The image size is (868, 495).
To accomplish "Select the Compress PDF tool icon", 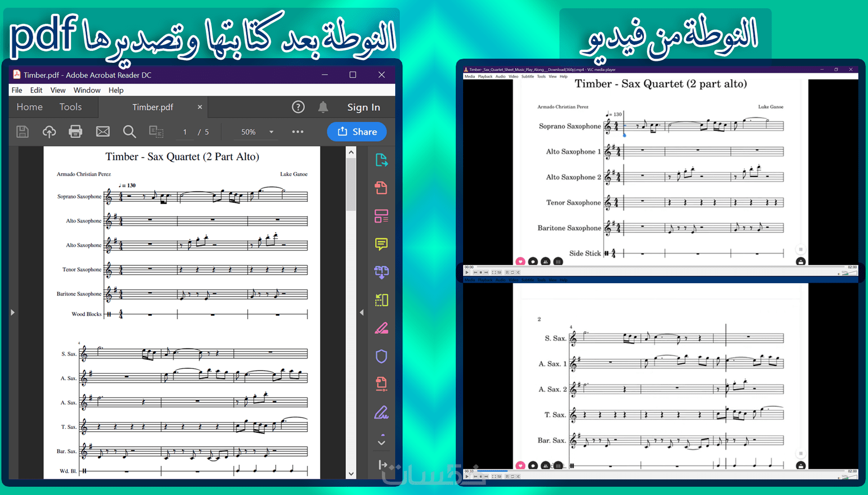I will click(x=381, y=384).
